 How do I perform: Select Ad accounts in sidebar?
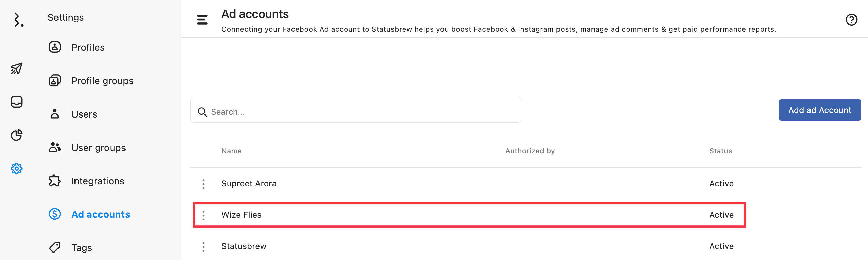point(100,214)
